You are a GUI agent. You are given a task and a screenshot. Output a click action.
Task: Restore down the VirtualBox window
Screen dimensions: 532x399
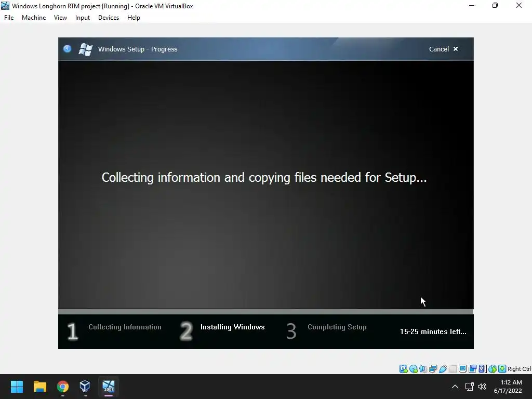495,5
